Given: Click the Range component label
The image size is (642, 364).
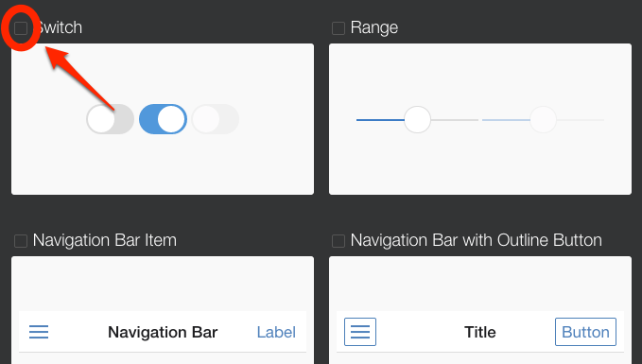Looking at the screenshot, I should tap(374, 28).
